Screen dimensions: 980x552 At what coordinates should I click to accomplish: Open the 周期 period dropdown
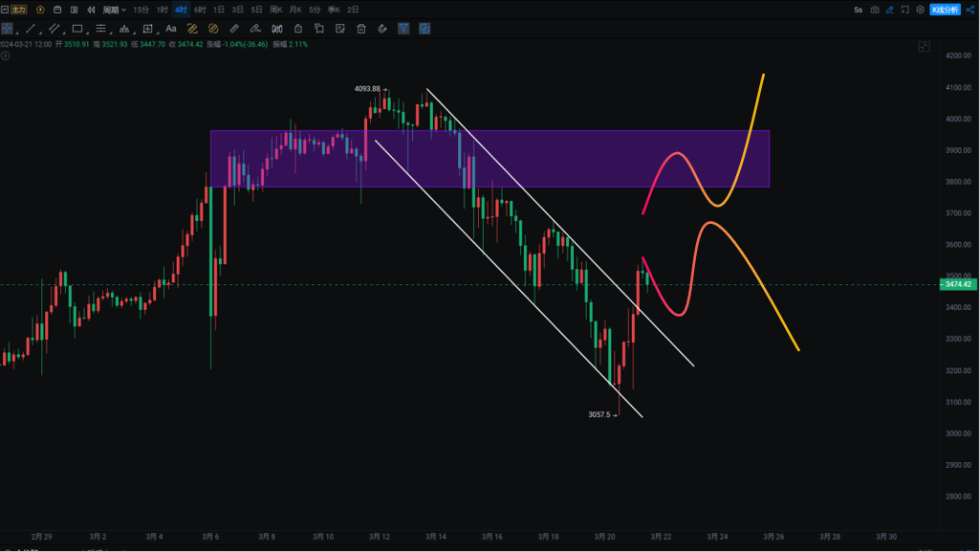115,10
